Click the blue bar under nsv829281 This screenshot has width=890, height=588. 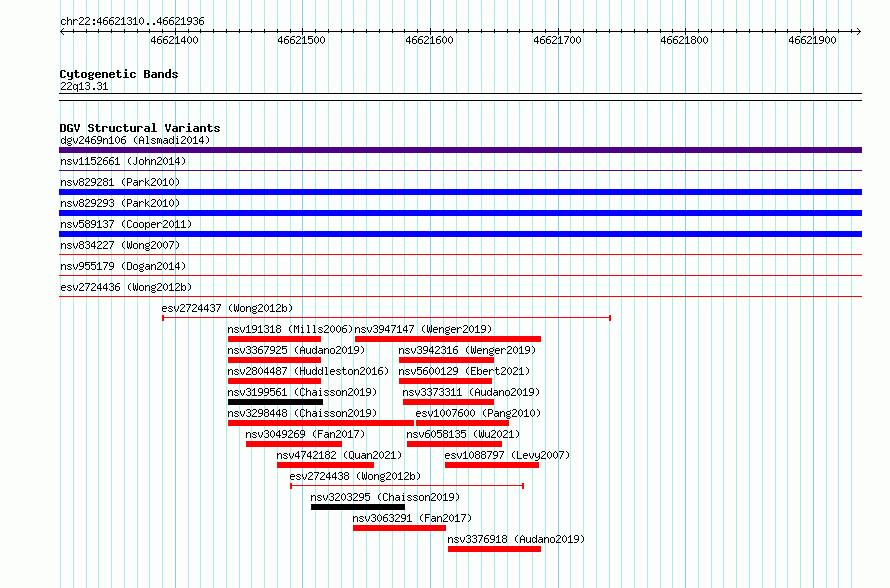point(460,192)
